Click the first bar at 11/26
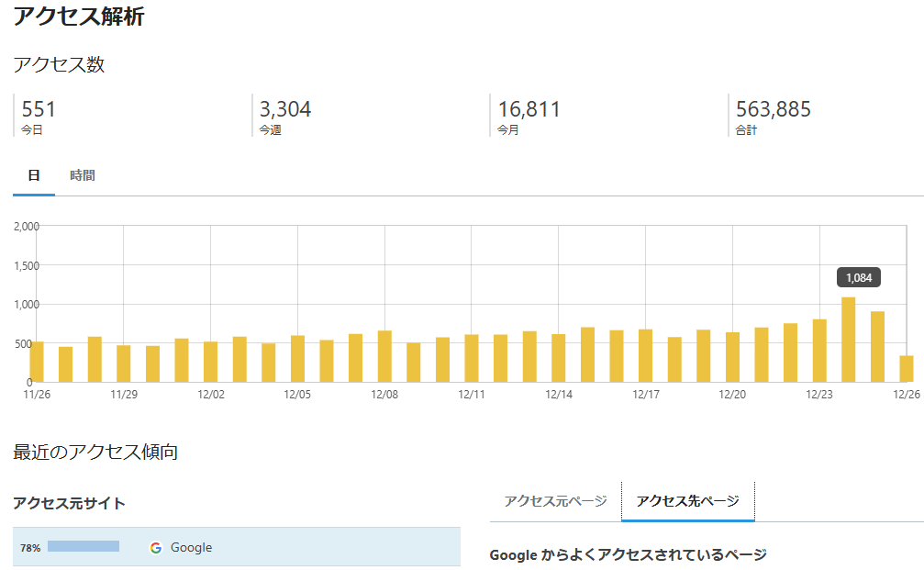The image size is (924, 570). pyautogui.click(x=37, y=362)
